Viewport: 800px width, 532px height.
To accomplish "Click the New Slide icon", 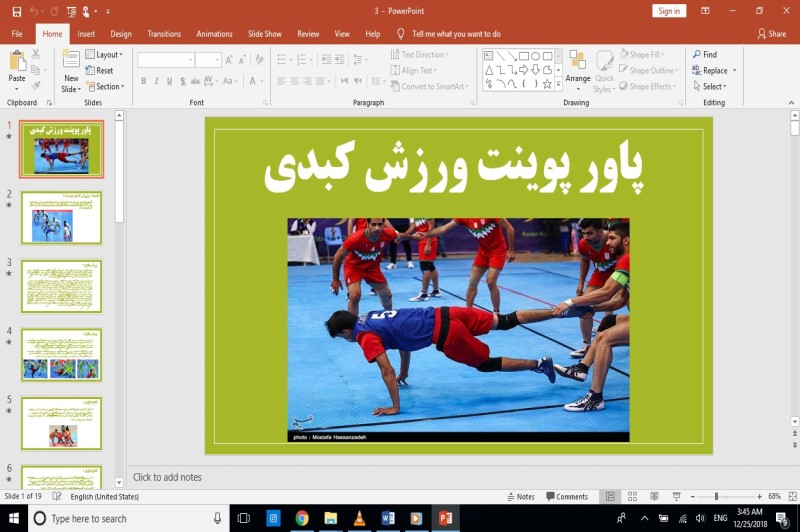I will tap(71, 62).
